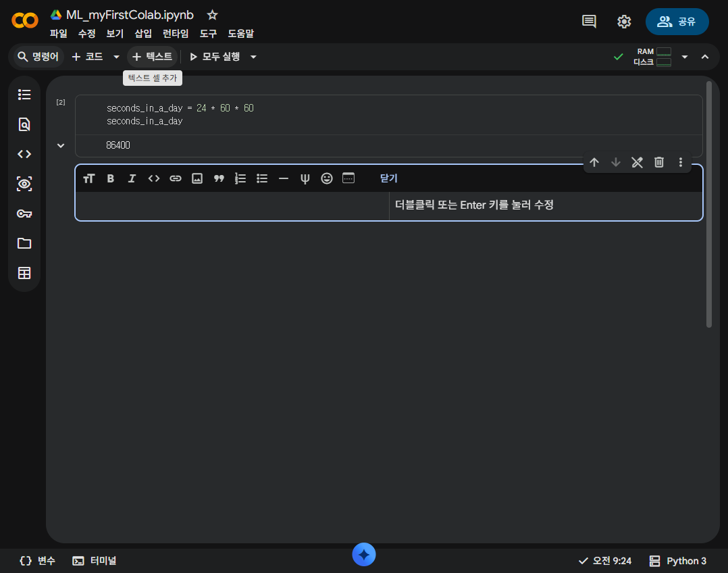
Task: Apply italic formatting in the text cell
Action: click(x=132, y=178)
